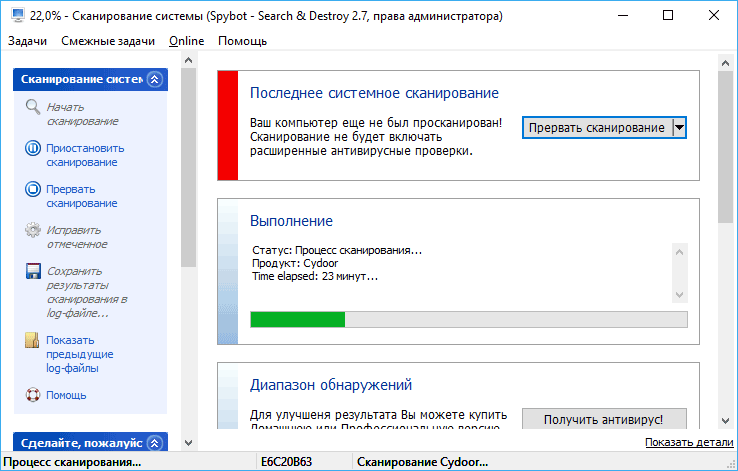Open the Online menu
The height and width of the screenshot is (471, 738).
(186, 41)
